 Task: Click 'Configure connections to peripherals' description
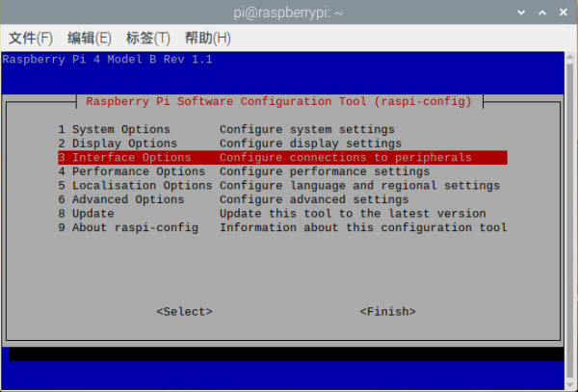click(x=346, y=157)
